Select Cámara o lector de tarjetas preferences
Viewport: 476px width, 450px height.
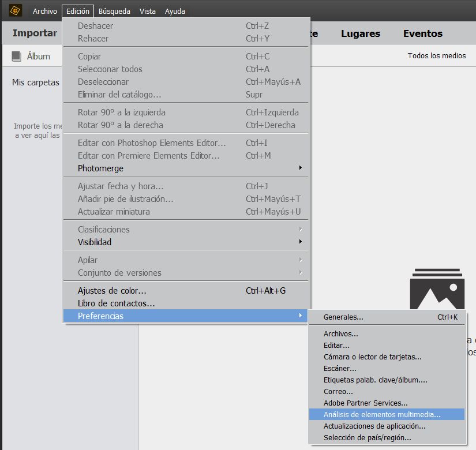point(387,357)
